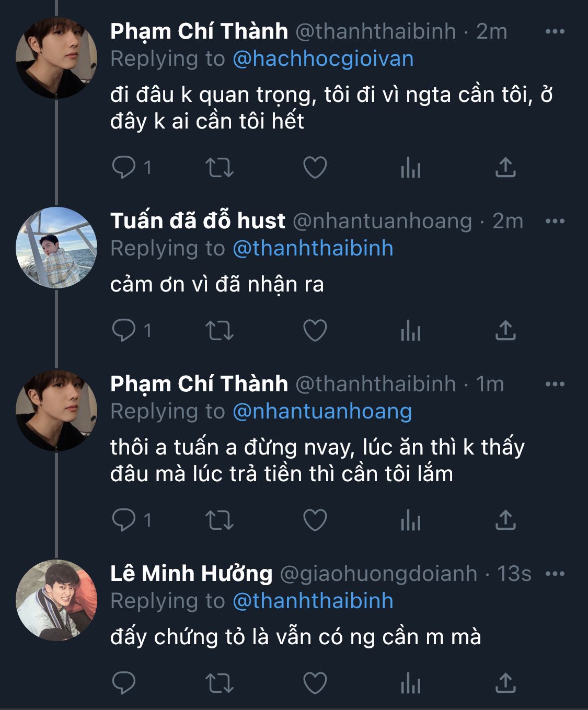Retweet the 'cảm ơn vì đã nhận ra' tweet

[x=219, y=330]
